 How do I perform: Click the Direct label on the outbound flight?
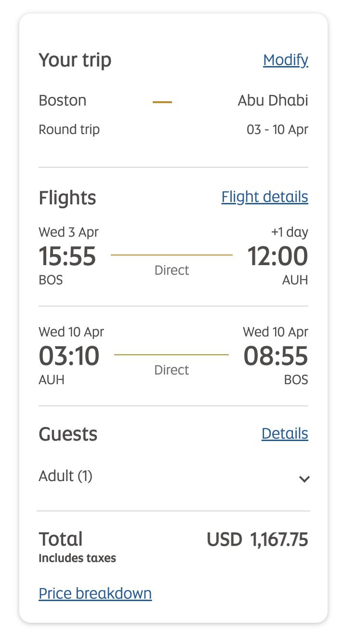[172, 270]
